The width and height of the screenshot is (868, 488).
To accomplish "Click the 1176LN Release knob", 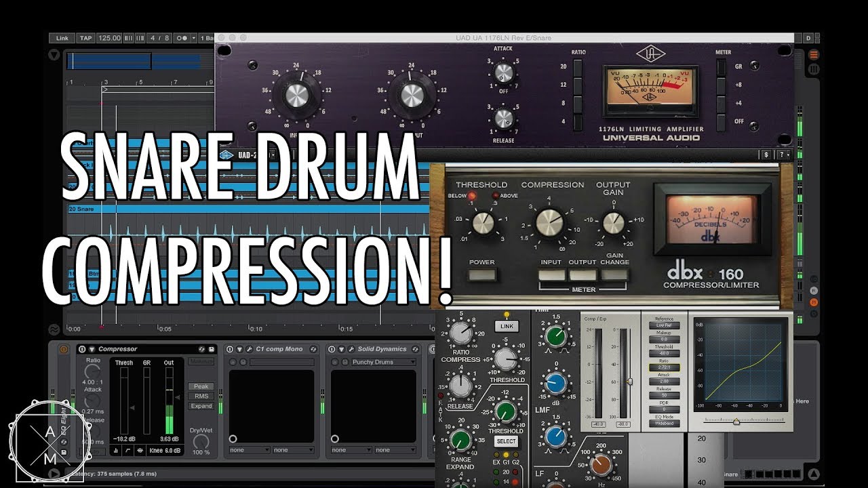I will 503,118.
